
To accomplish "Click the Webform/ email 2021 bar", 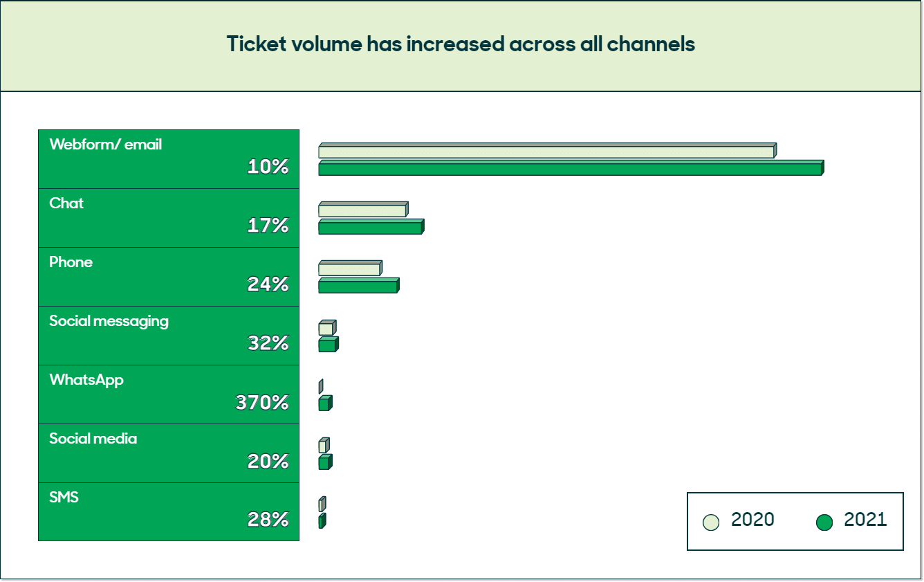I will pyautogui.click(x=570, y=169).
